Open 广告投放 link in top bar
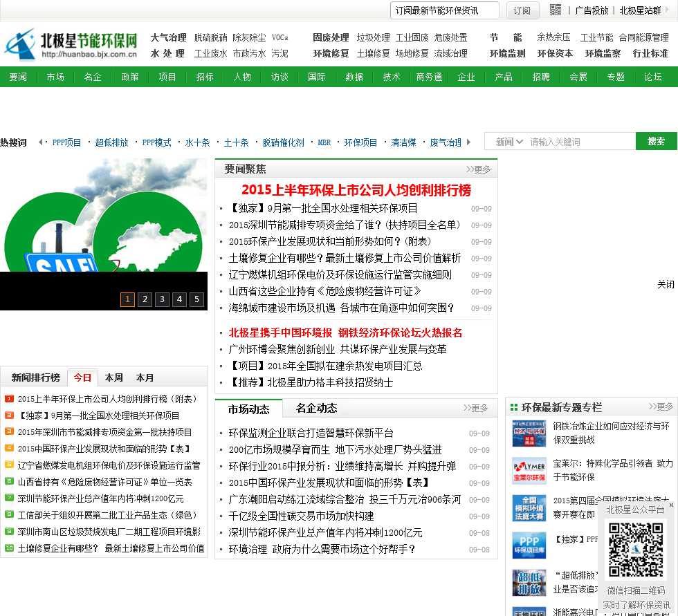Image resolution: width=678 pixels, height=616 pixels. click(591, 10)
